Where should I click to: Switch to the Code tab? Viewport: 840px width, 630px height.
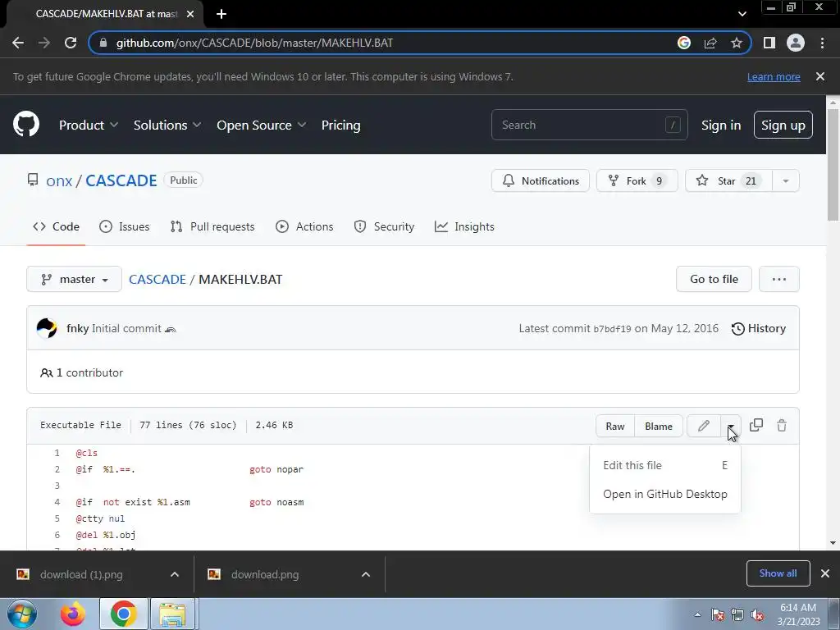[57, 226]
